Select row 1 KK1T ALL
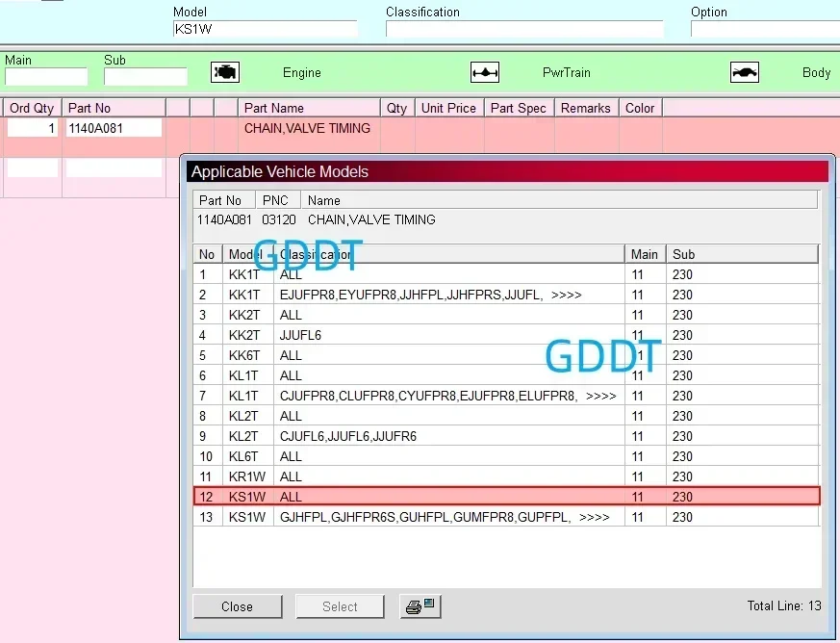 [506, 274]
